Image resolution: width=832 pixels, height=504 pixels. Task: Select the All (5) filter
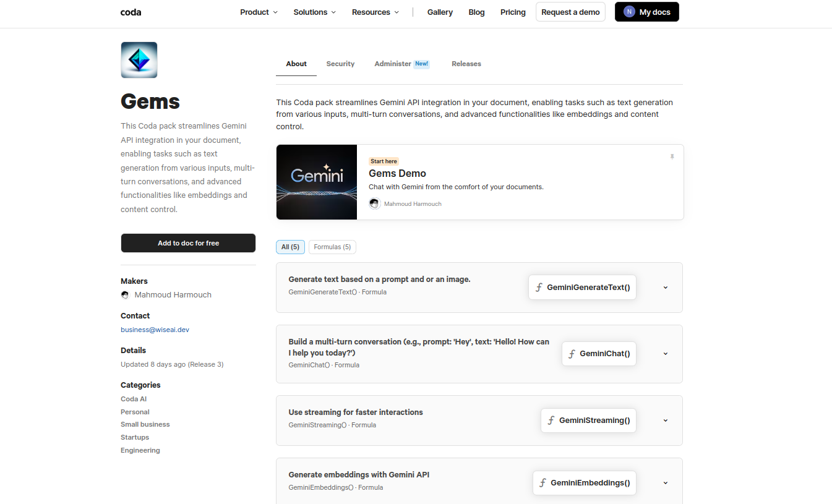pyautogui.click(x=290, y=247)
